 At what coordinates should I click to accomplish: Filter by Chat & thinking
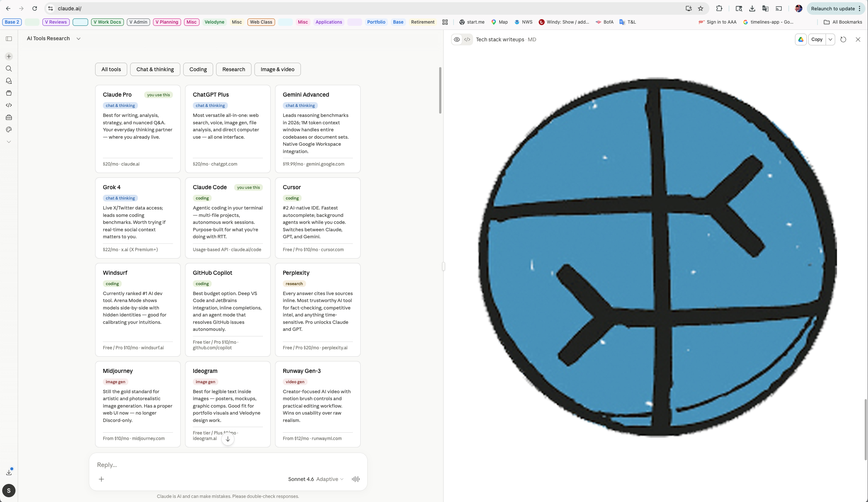(155, 69)
